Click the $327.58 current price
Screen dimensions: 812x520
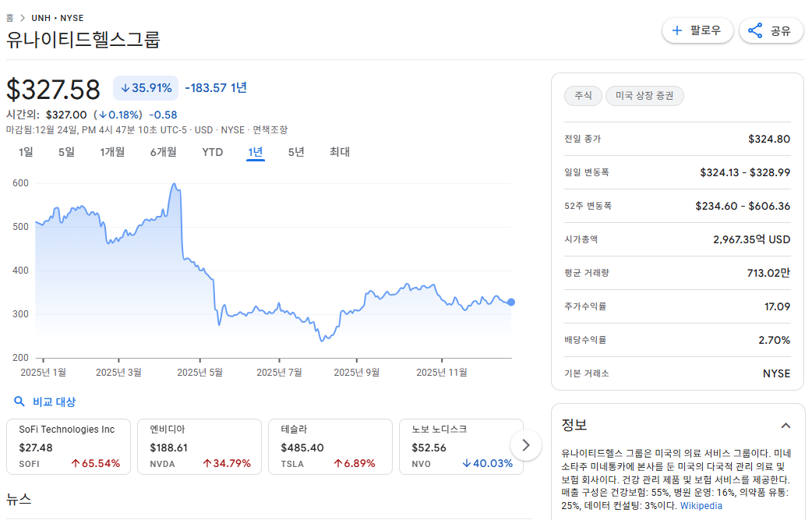(53, 89)
